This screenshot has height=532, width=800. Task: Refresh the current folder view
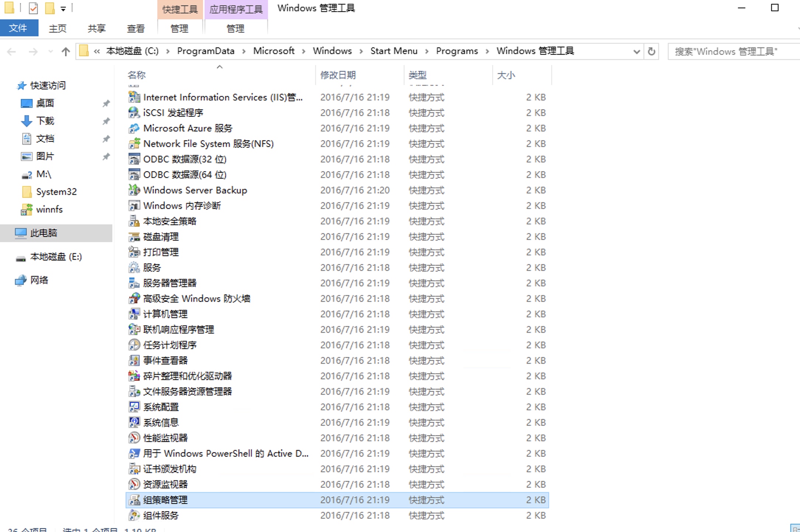pos(652,52)
